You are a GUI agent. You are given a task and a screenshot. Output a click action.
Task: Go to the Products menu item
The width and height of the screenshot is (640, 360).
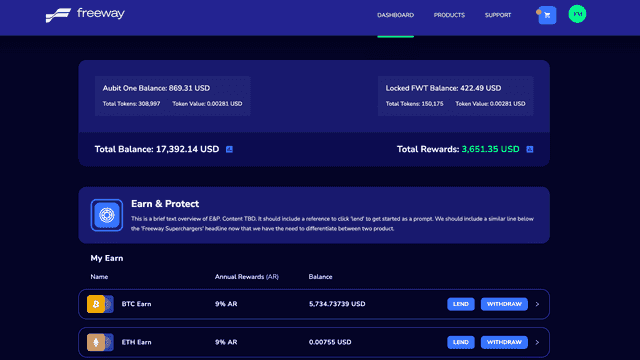449,15
